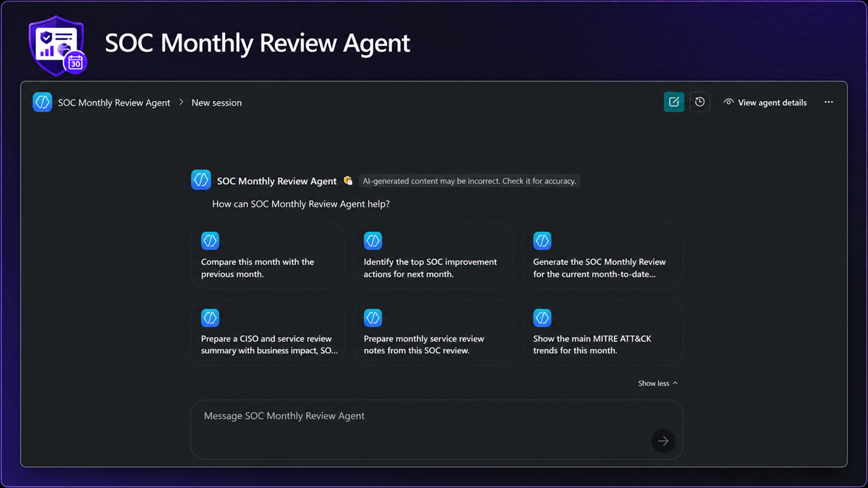
Task: Select the New session breadcrumb
Action: (x=216, y=103)
